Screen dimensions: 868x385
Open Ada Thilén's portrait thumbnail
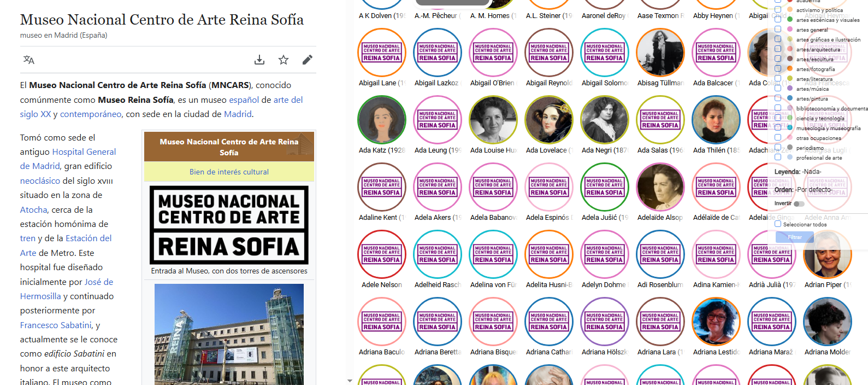[716, 120]
